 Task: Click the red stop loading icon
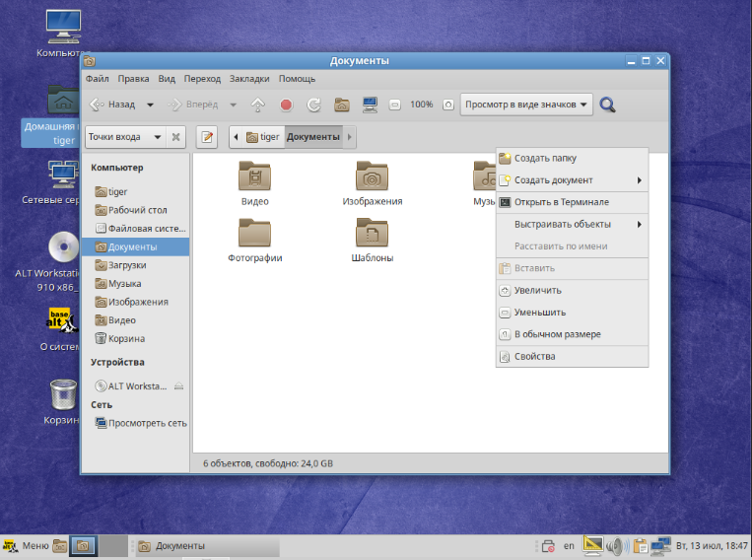pyautogui.click(x=286, y=105)
